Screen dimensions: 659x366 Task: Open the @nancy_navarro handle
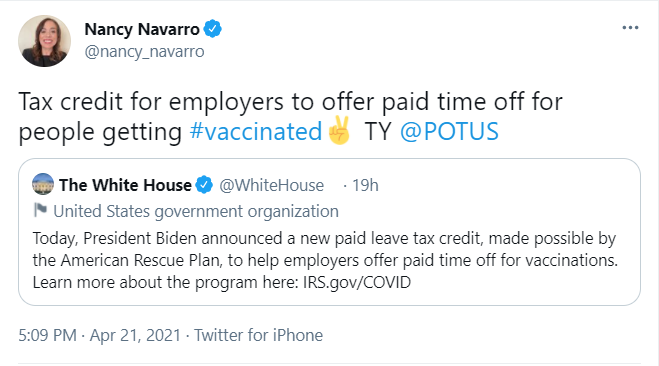point(145,52)
